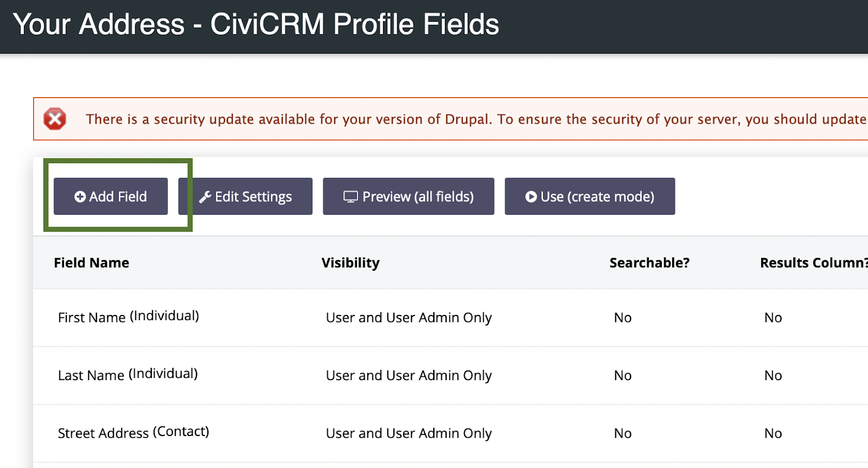Viewport: 868px width, 468px height.
Task: Select the Street Address (Contact) row
Action: [450, 433]
